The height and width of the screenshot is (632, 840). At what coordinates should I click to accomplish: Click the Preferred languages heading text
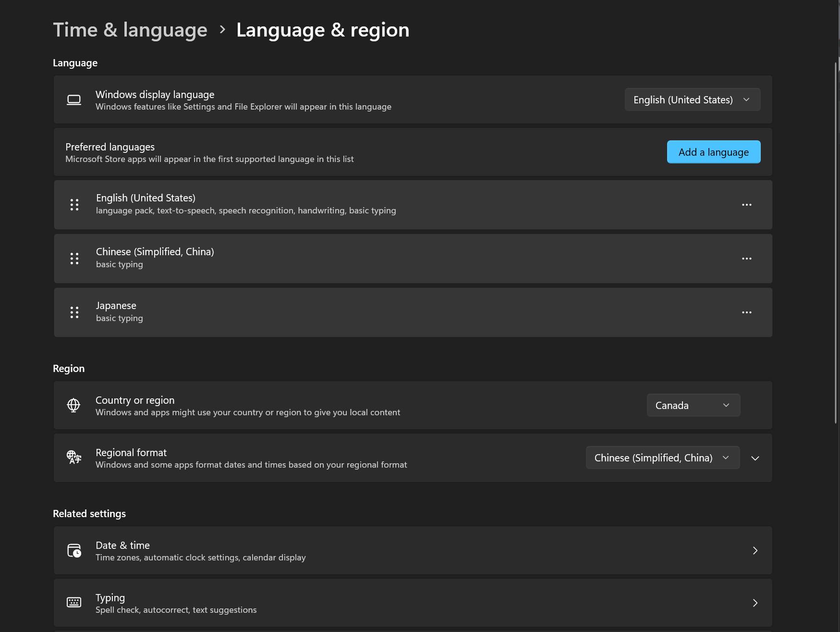coord(110,147)
